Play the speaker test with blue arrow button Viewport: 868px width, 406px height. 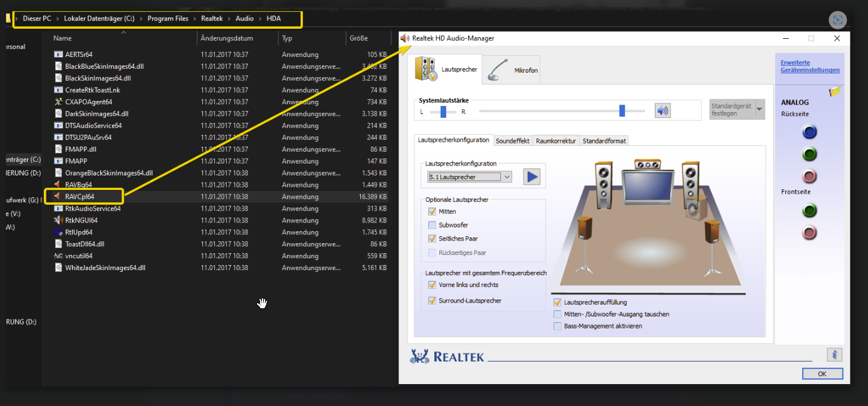point(531,177)
